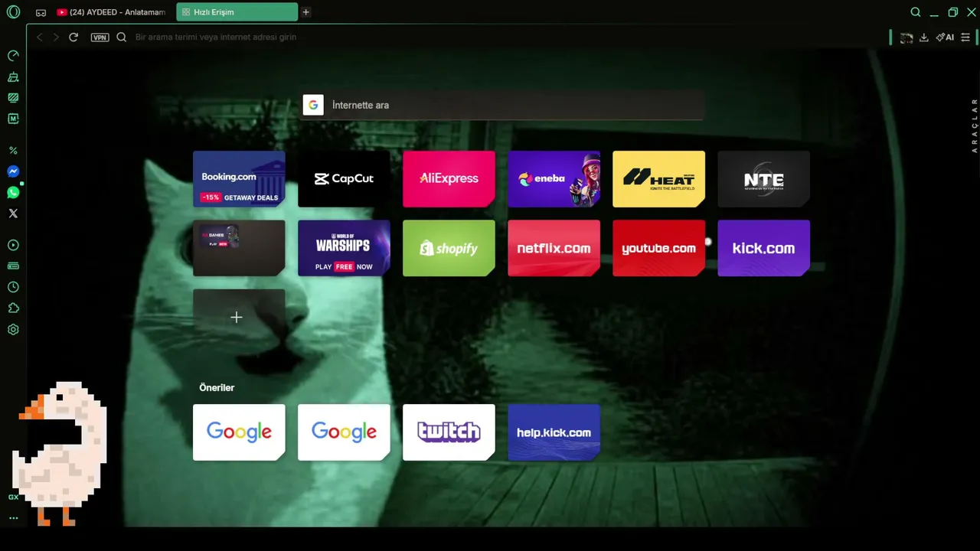Reload the current page

tap(73, 37)
